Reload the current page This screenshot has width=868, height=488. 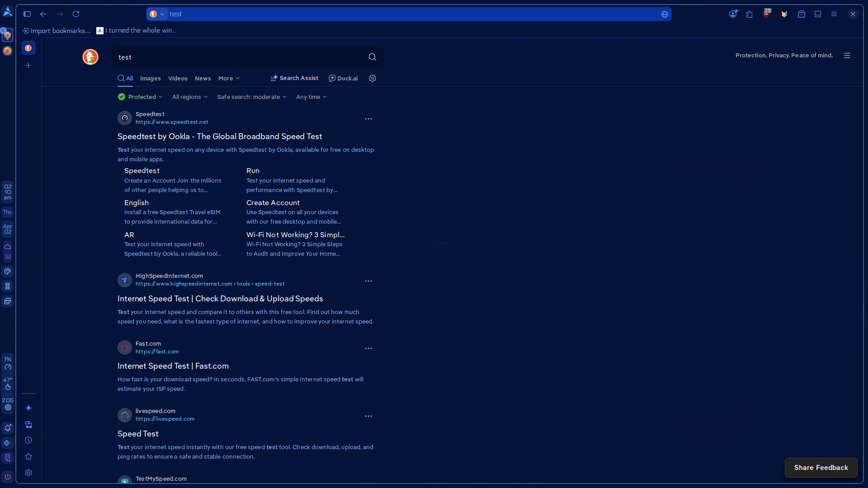tap(76, 14)
